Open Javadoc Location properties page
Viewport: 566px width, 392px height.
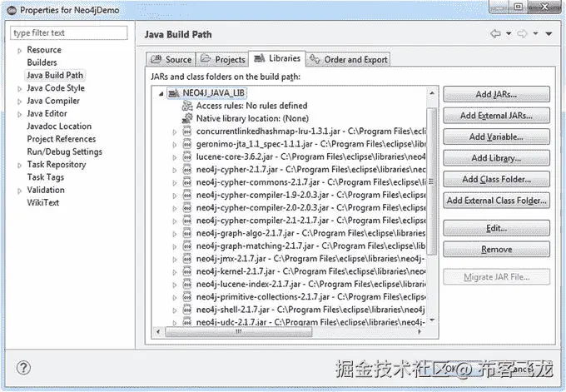59,126
